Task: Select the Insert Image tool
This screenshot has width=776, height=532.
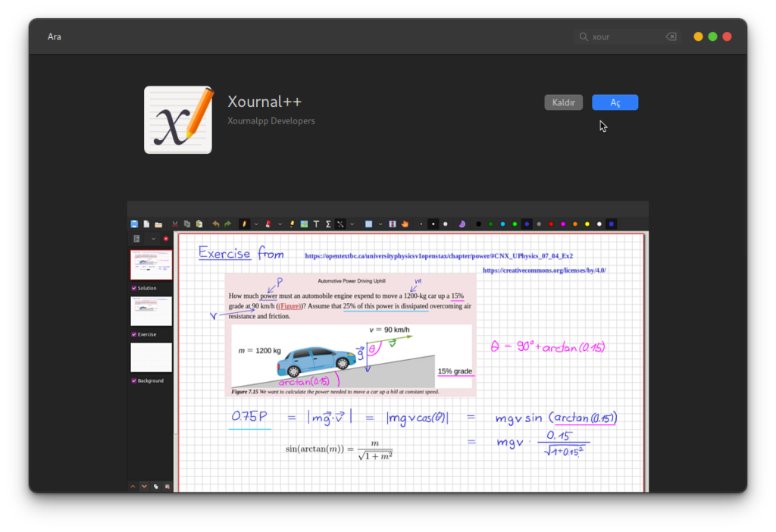Action: click(304, 224)
